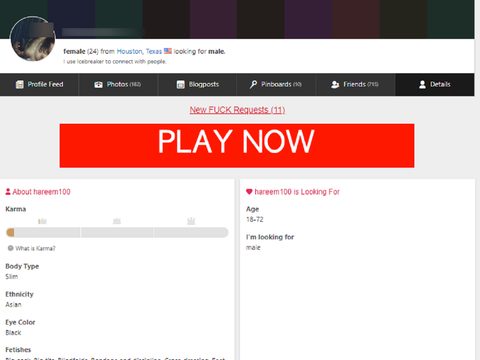
Task: Open the Houston location link
Action: click(130, 51)
